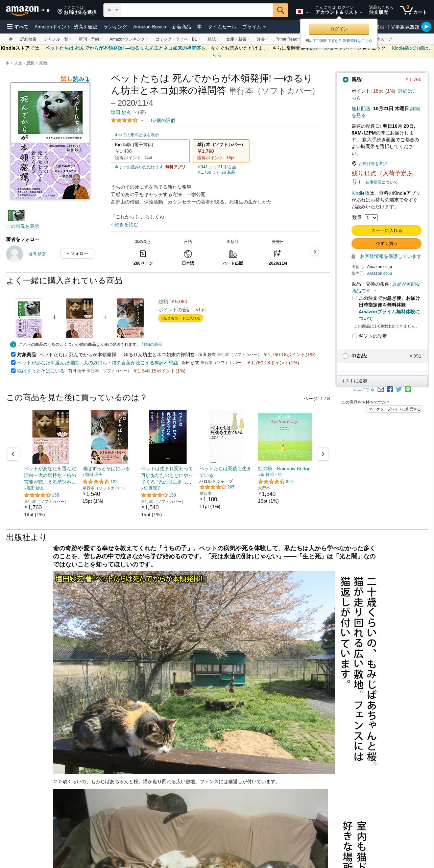This screenshot has height=868, width=434.
Task: Click the star rating of the book
Action: coord(124,120)
